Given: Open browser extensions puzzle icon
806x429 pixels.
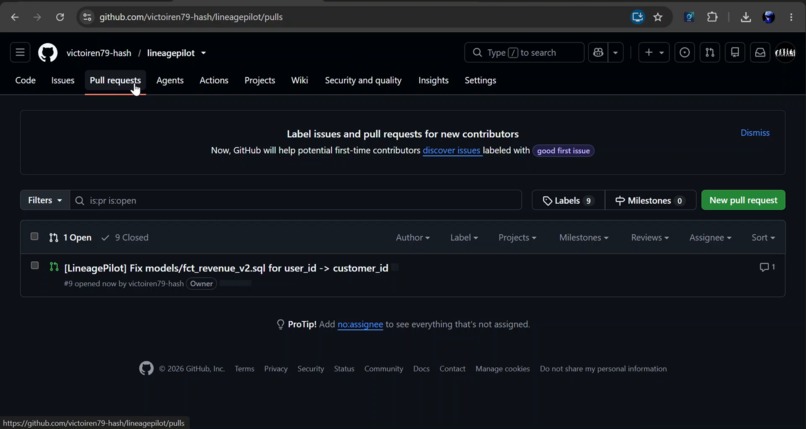Looking at the screenshot, I should (x=712, y=17).
